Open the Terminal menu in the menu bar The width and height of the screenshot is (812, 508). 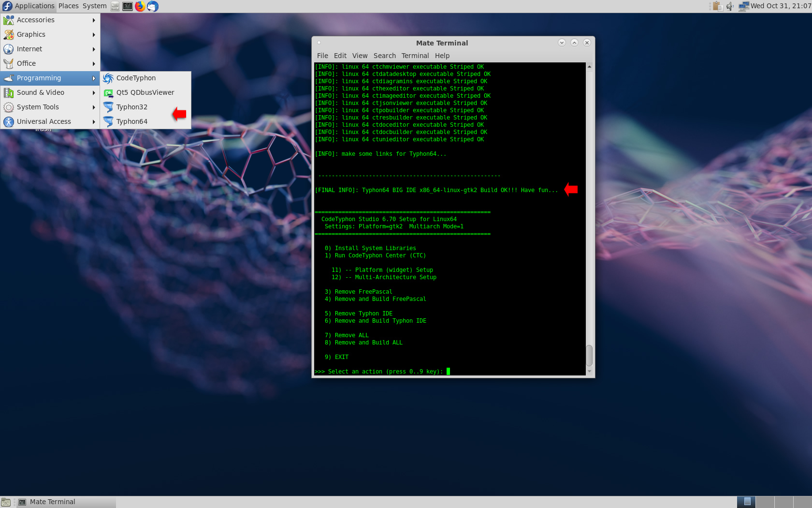coord(415,56)
